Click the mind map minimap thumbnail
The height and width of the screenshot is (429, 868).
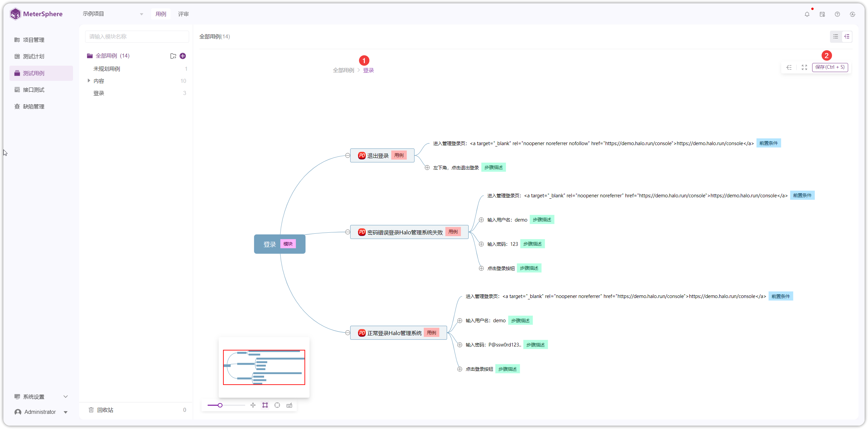(264, 367)
